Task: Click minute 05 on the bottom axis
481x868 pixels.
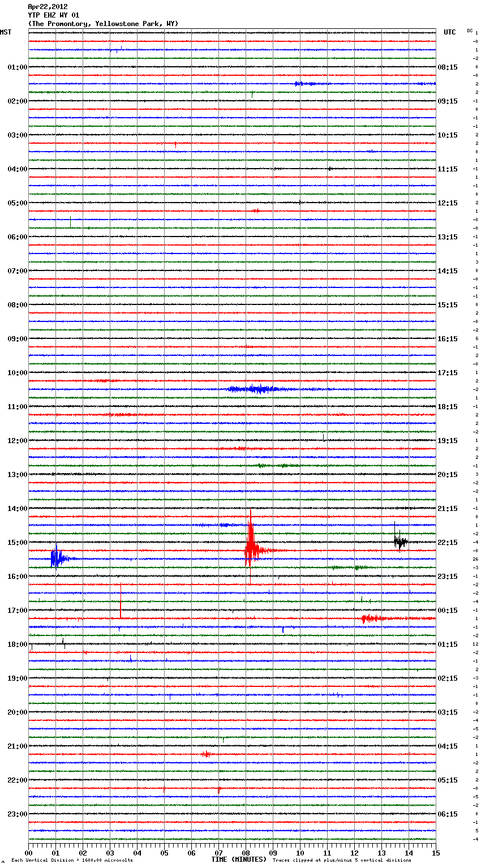Action: coord(165,853)
